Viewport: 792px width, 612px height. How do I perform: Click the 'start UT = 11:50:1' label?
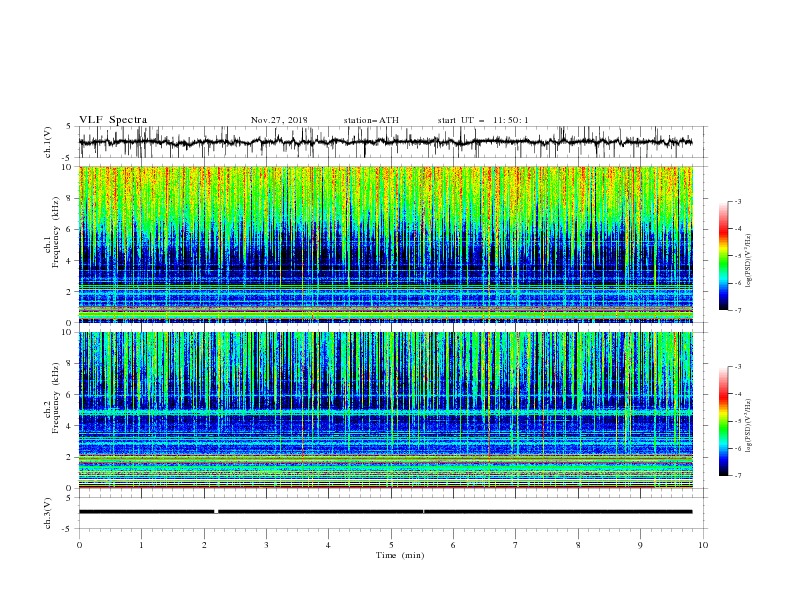(483, 120)
